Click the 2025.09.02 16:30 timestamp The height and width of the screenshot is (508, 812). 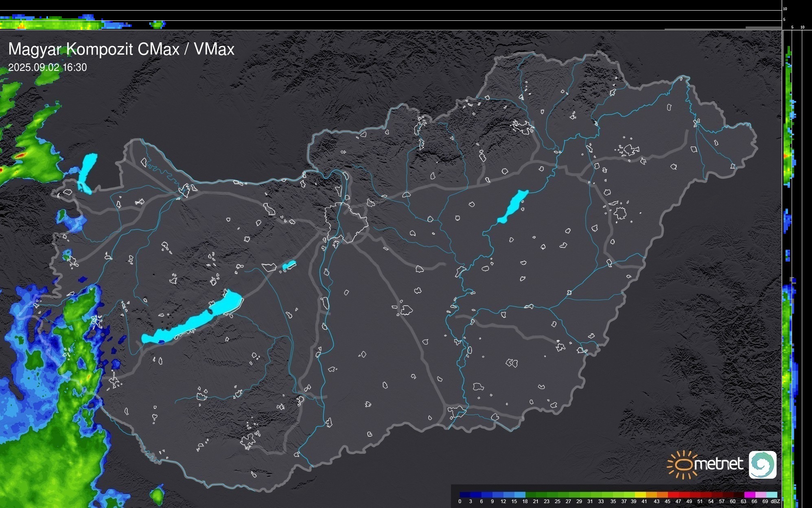47,67
